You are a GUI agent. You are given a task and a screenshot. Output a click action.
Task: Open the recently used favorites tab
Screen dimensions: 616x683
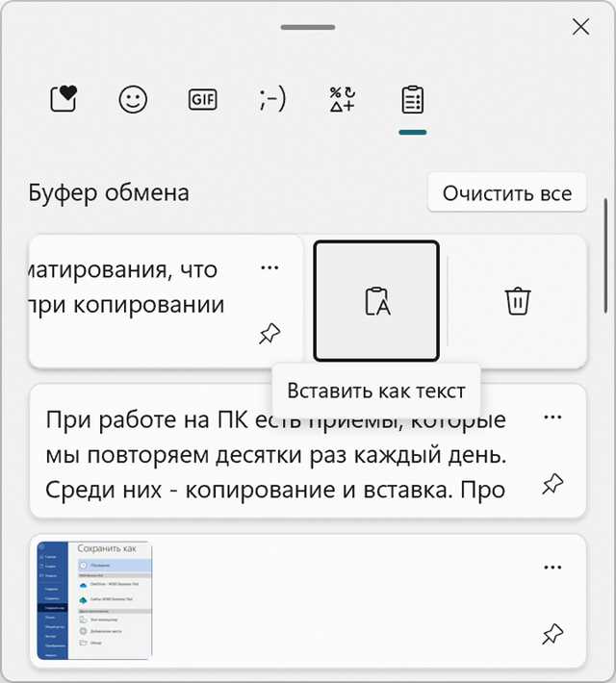click(64, 99)
